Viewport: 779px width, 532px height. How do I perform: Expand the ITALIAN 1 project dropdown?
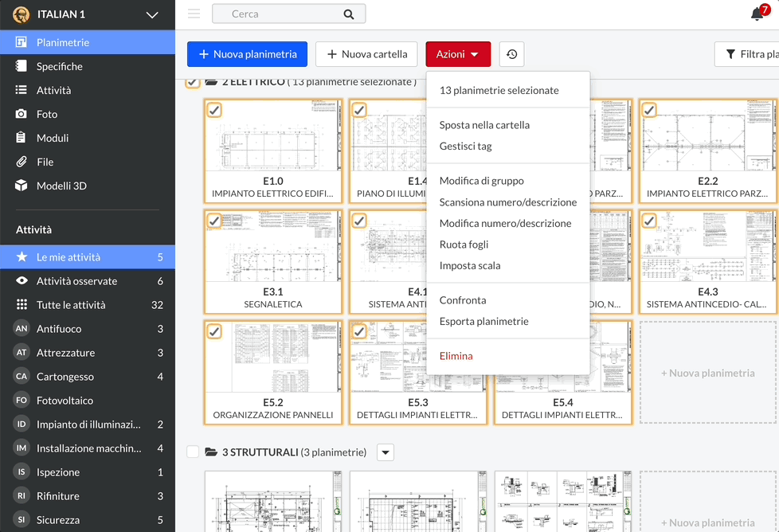click(x=152, y=14)
